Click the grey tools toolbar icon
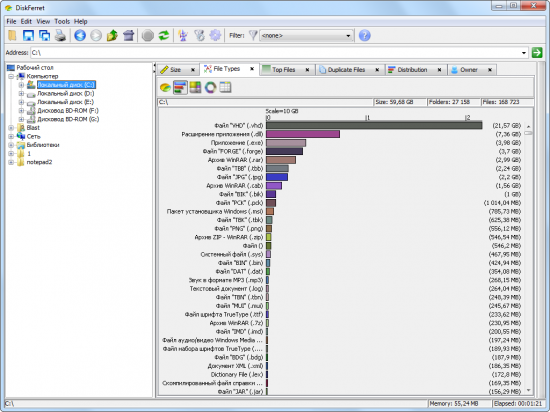This screenshot has height=412, width=550. point(199,35)
